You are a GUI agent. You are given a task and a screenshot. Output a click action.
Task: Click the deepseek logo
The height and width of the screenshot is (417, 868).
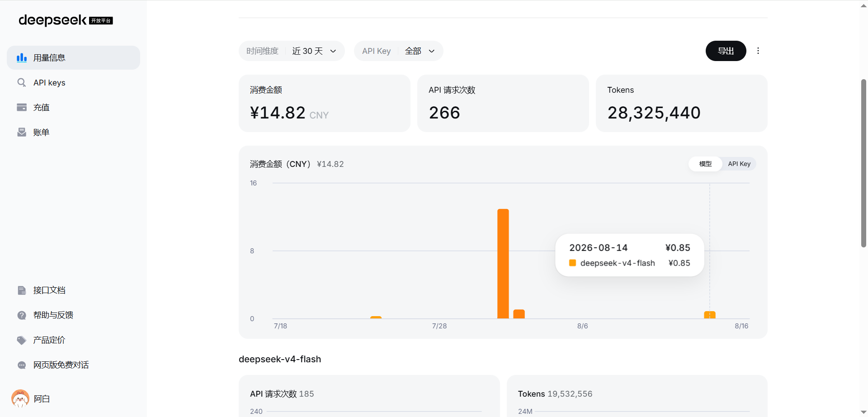pos(66,20)
